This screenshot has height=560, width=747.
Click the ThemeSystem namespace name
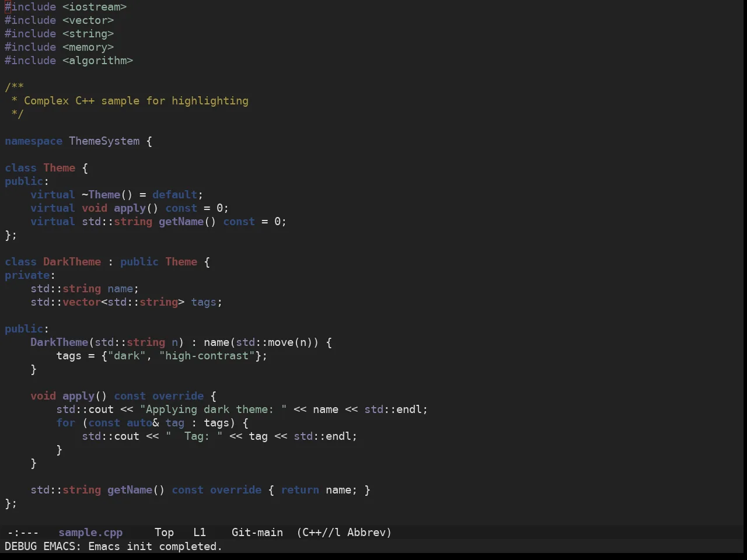pyautogui.click(x=104, y=141)
